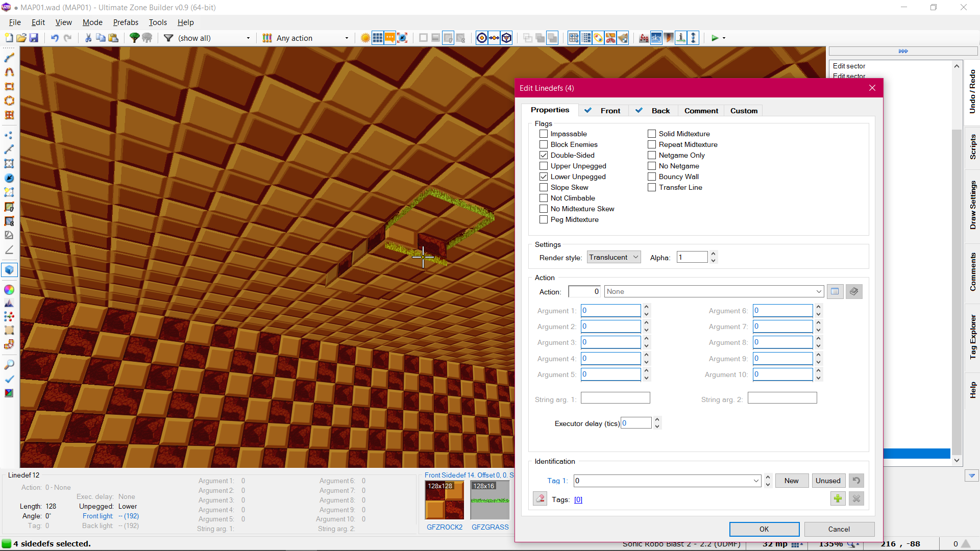
Task: Click the scissors Cut icon
Action: (x=88, y=38)
